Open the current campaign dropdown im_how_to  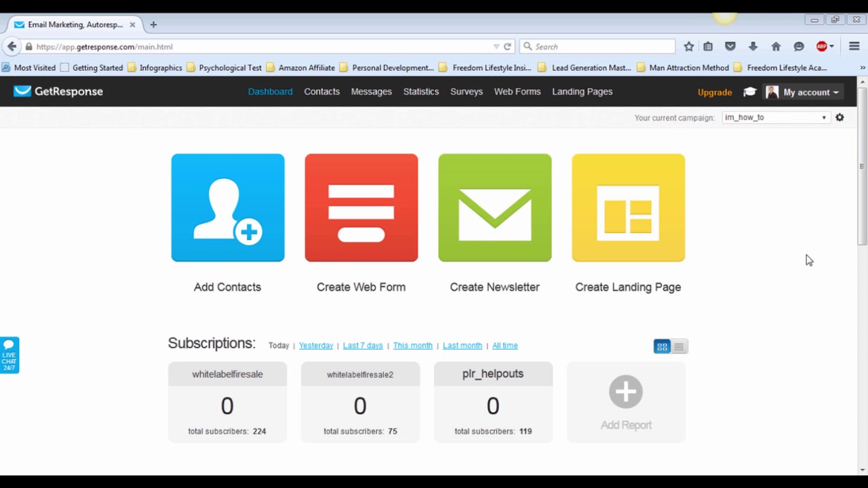pyautogui.click(x=776, y=117)
